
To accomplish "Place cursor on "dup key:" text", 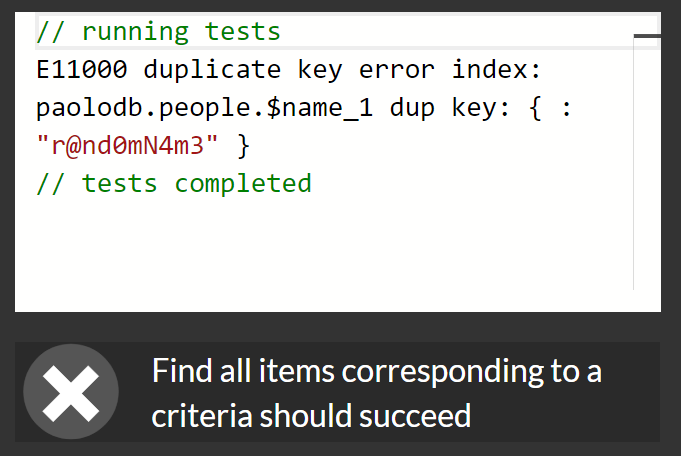I will (450, 108).
